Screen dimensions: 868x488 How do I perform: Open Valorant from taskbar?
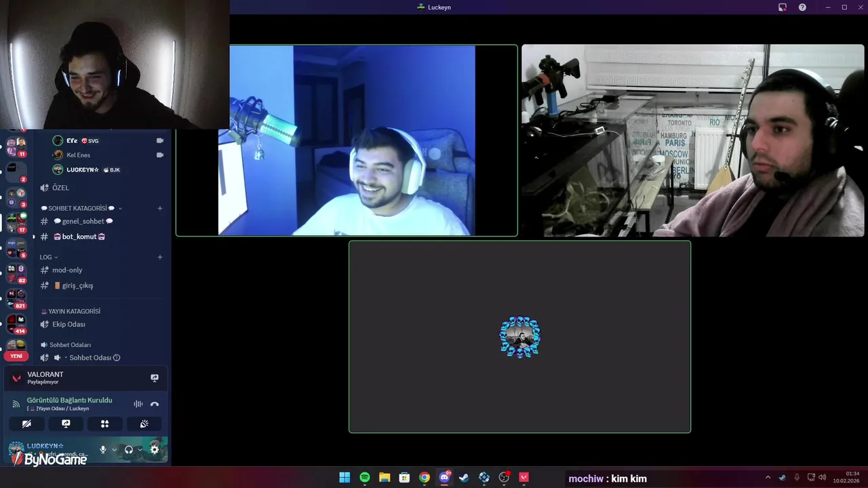(x=524, y=477)
